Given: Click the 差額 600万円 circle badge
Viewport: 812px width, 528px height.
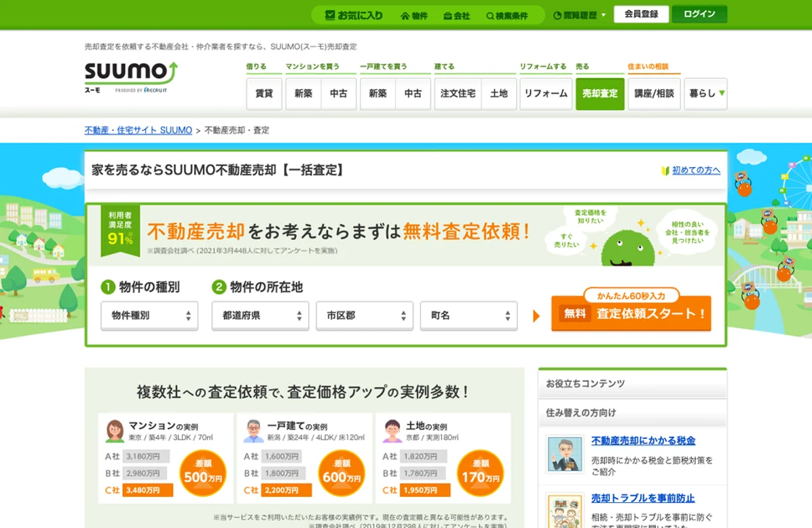Looking at the screenshot, I should pos(342,473).
